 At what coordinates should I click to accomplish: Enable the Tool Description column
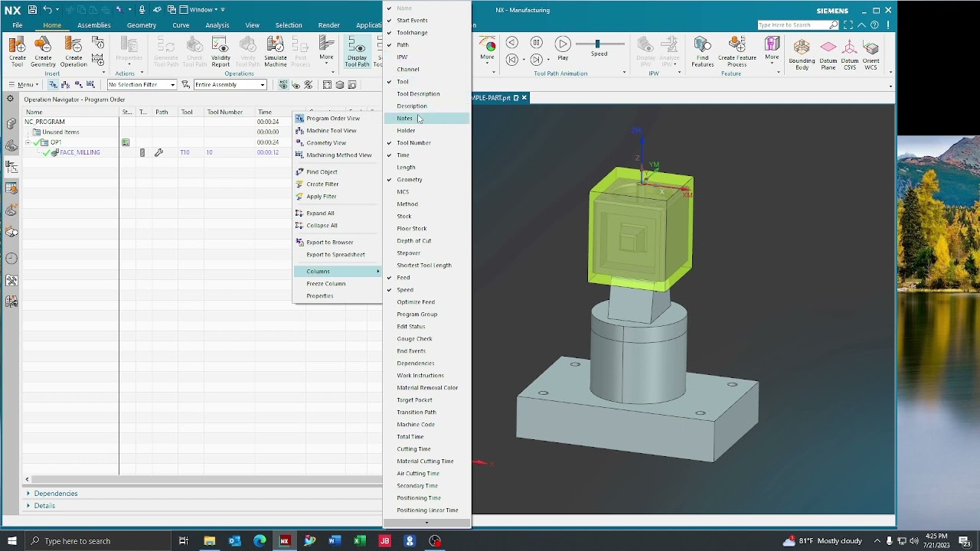426,94
